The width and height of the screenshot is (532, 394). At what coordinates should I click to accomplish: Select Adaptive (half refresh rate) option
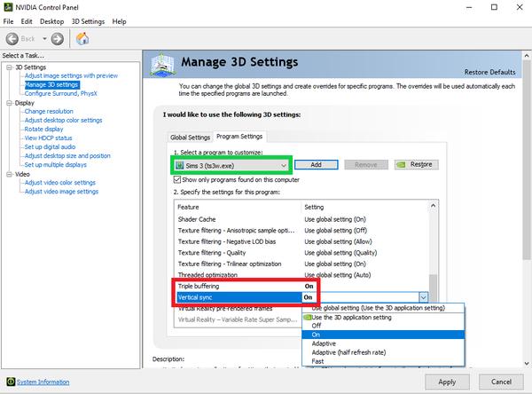tap(348, 352)
